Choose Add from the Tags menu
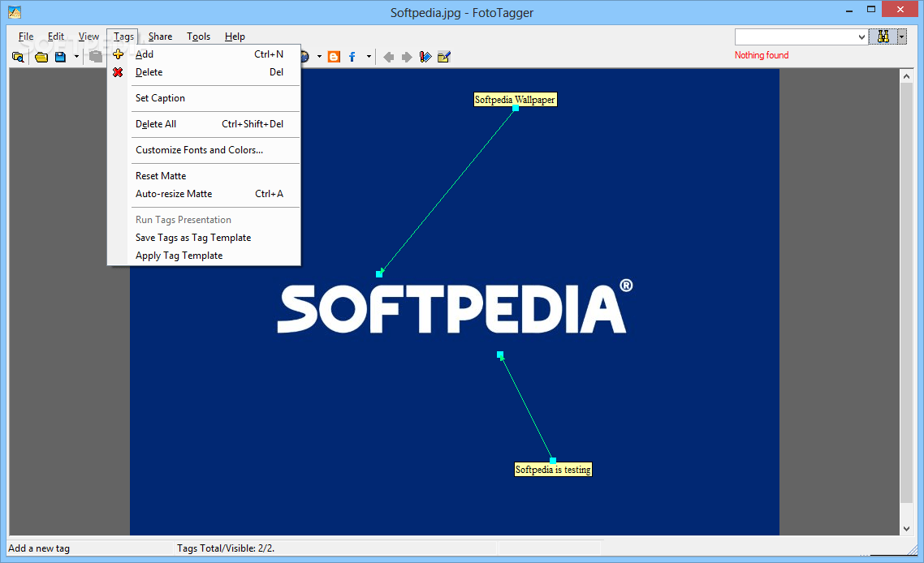 pyautogui.click(x=204, y=54)
